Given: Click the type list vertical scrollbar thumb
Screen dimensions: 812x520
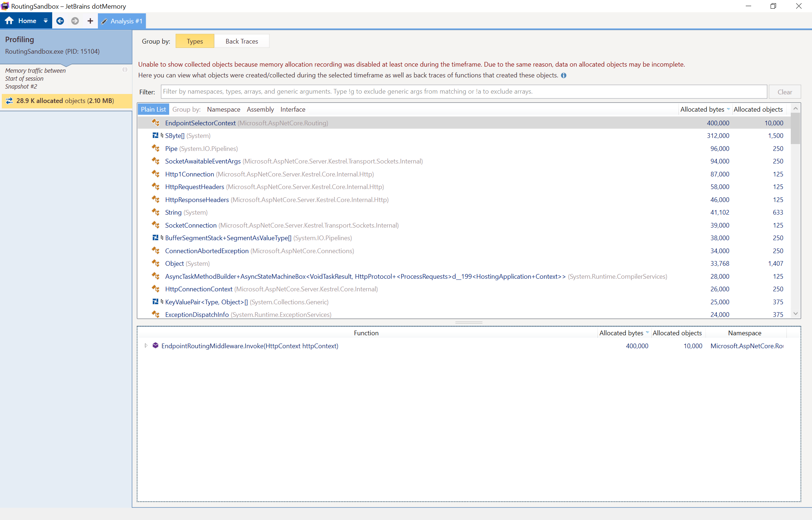Looking at the screenshot, I should 795,128.
